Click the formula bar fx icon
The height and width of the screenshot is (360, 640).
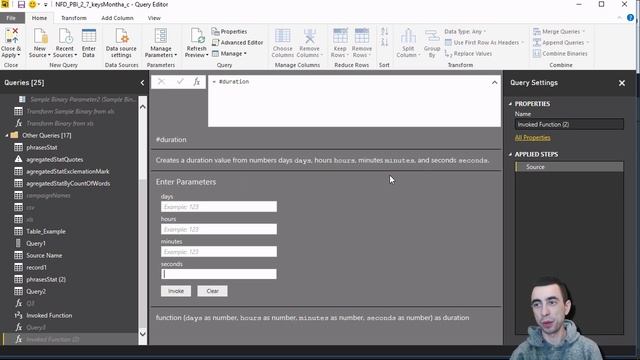[197, 82]
